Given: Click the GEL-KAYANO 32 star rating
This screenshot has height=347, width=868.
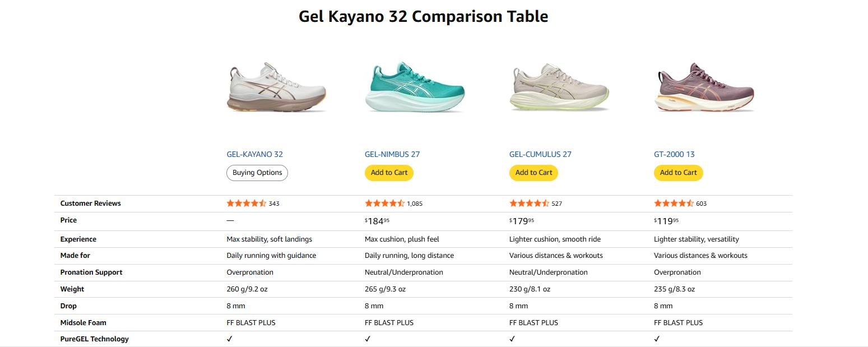Looking at the screenshot, I should (x=246, y=203).
